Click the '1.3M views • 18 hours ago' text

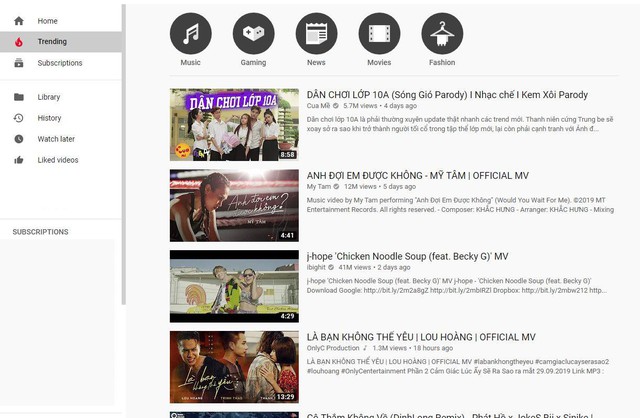[413, 348]
